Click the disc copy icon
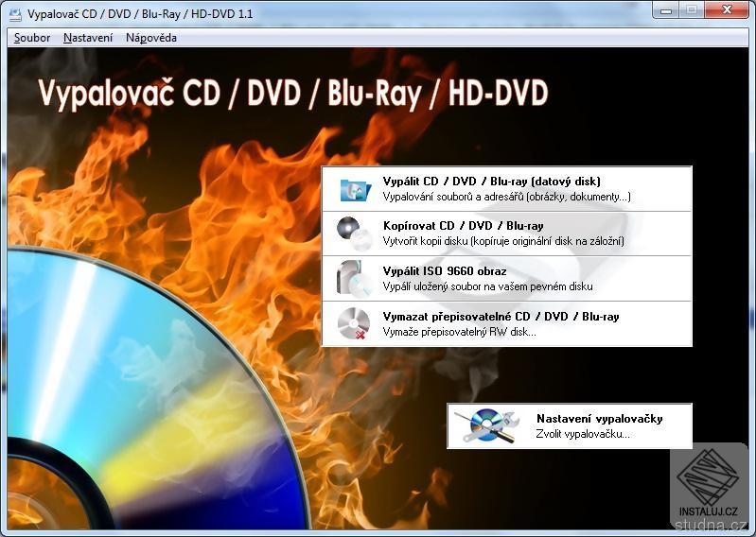This screenshot has width=756, height=537. tap(355, 234)
